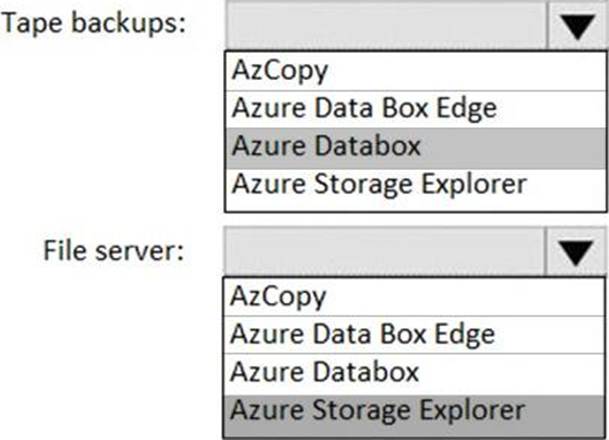The width and height of the screenshot is (609, 440).
Task: Select Azure Databox for File server
Action: coord(414,374)
